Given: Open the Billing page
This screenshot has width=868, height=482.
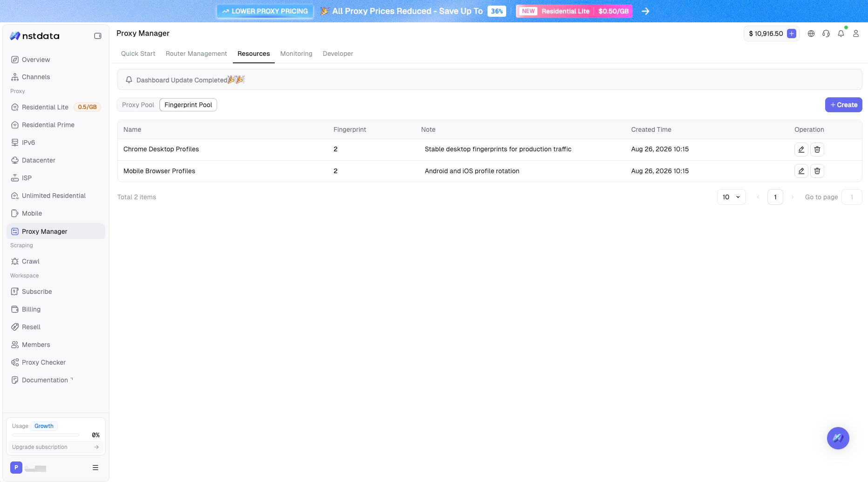Looking at the screenshot, I should [x=56, y=309].
